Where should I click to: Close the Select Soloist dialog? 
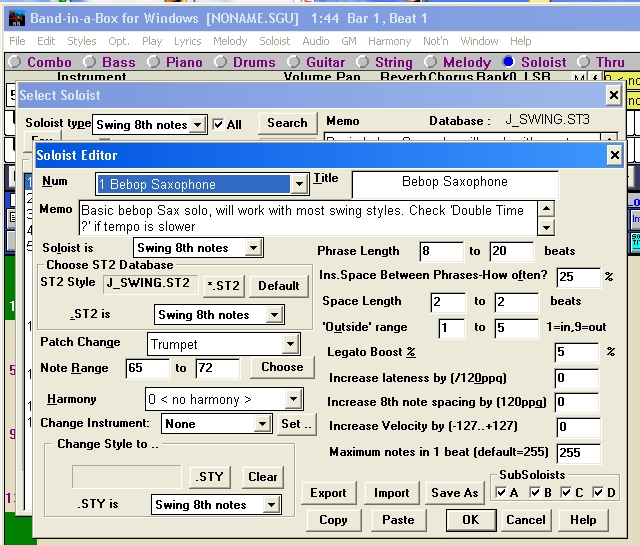pos(613,95)
